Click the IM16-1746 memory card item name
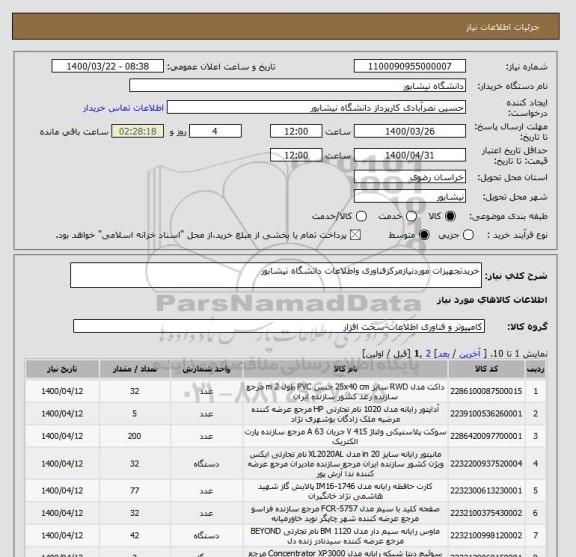The width and height of the screenshot is (576, 557). [x=345, y=491]
